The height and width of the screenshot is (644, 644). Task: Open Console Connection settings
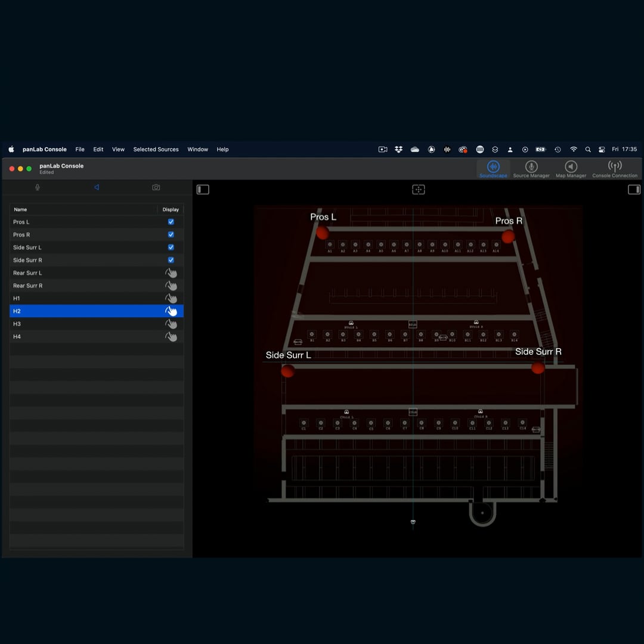(614, 169)
